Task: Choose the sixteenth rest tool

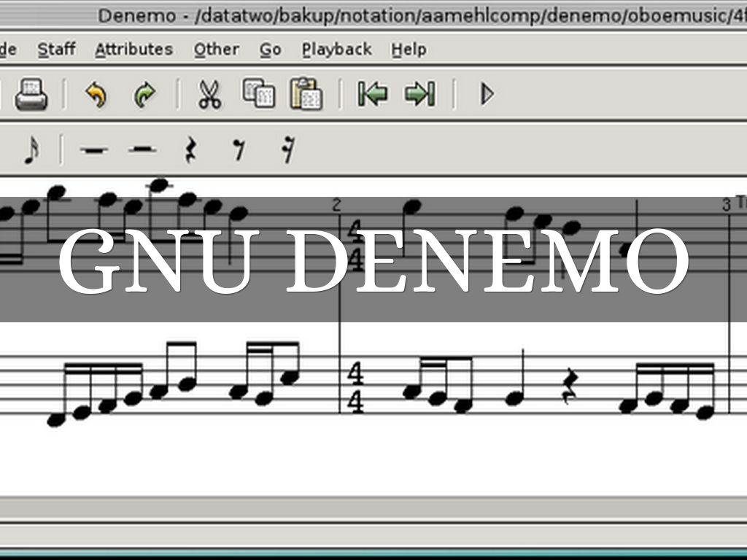Action: (x=288, y=150)
